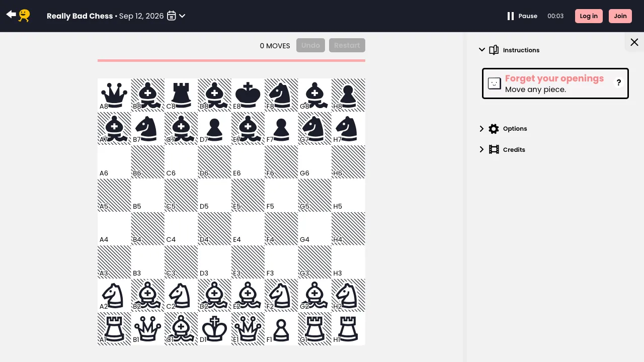Select the white rook on A1
Screen dimensions: 644x362
coord(114,329)
